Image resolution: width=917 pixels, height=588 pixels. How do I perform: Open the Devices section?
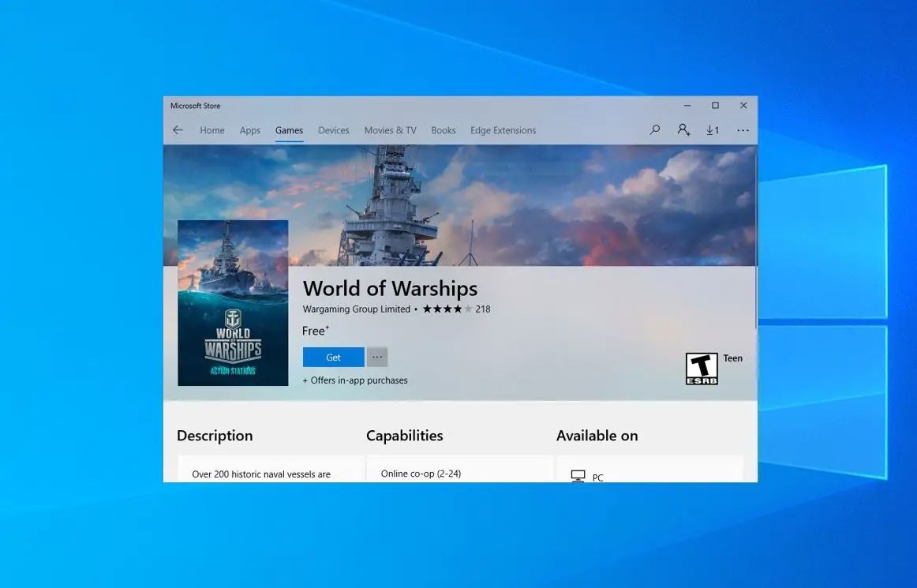[x=333, y=129]
